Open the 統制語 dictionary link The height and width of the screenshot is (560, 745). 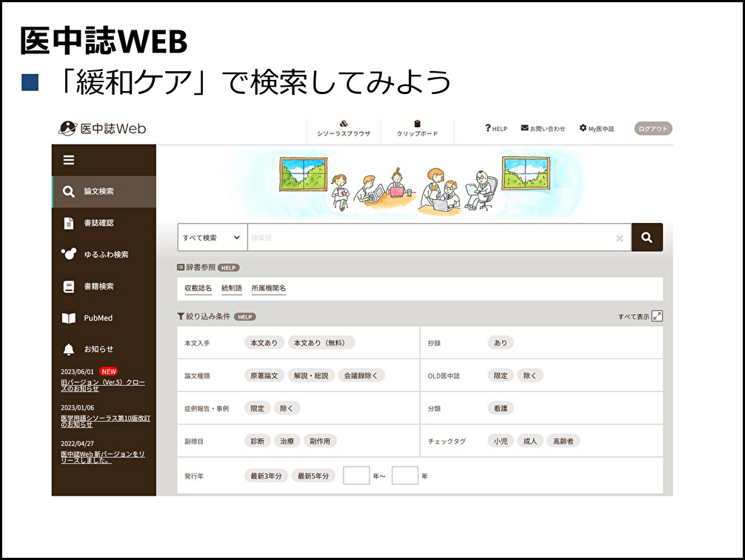pos(232,288)
